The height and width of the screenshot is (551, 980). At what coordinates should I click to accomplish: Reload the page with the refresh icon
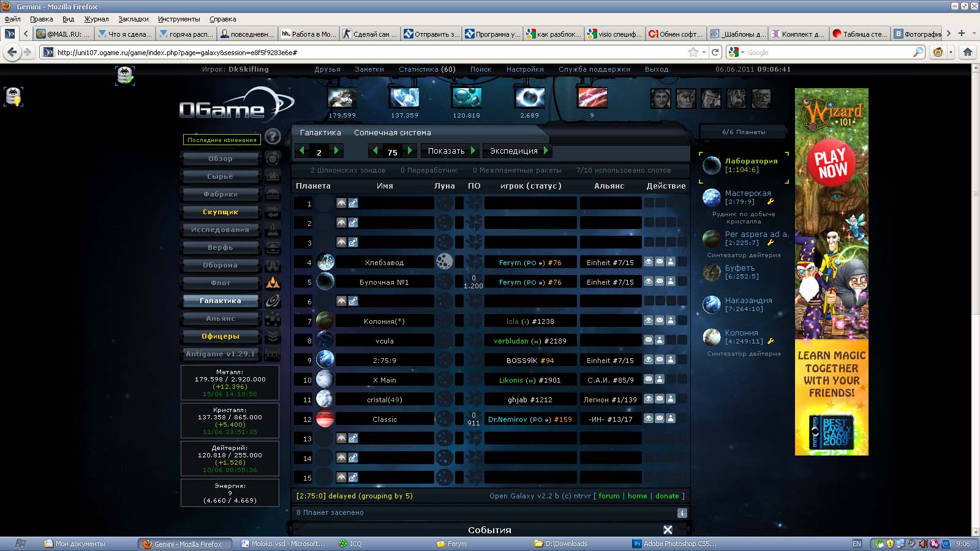(x=715, y=52)
